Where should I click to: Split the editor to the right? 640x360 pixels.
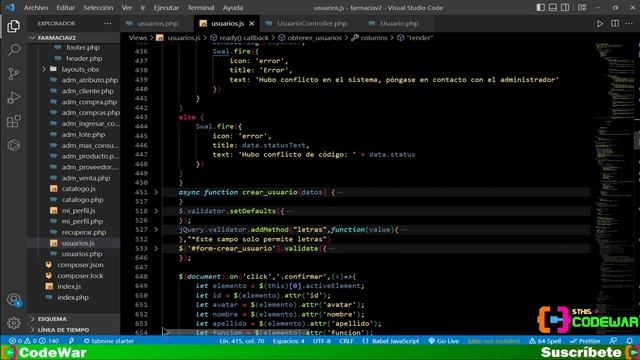pos(615,24)
